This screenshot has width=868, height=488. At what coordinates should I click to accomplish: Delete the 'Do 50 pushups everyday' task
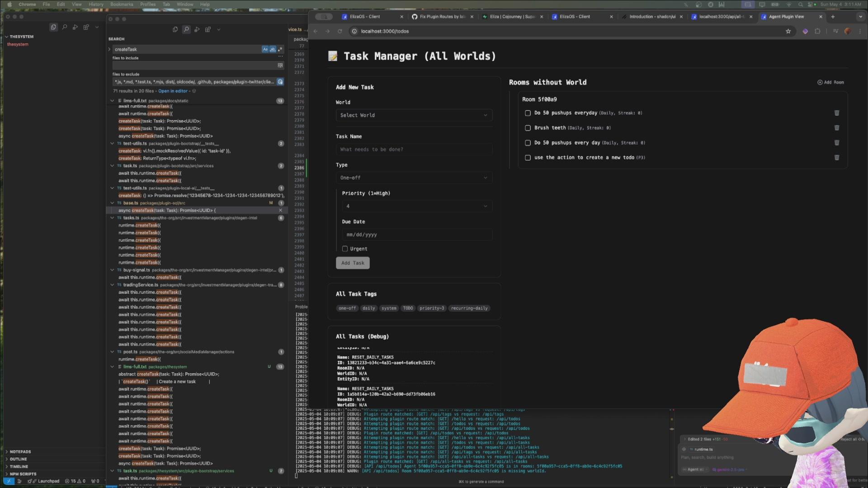point(837,113)
